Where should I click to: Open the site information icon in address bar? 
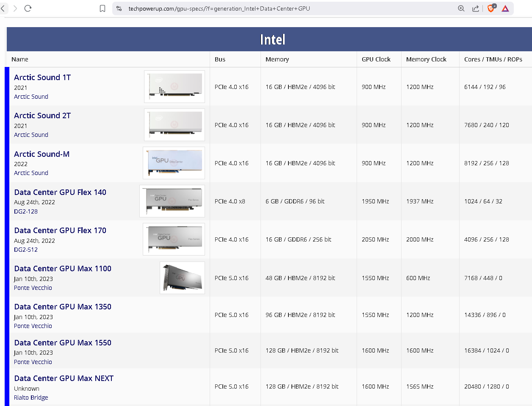(119, 8)
